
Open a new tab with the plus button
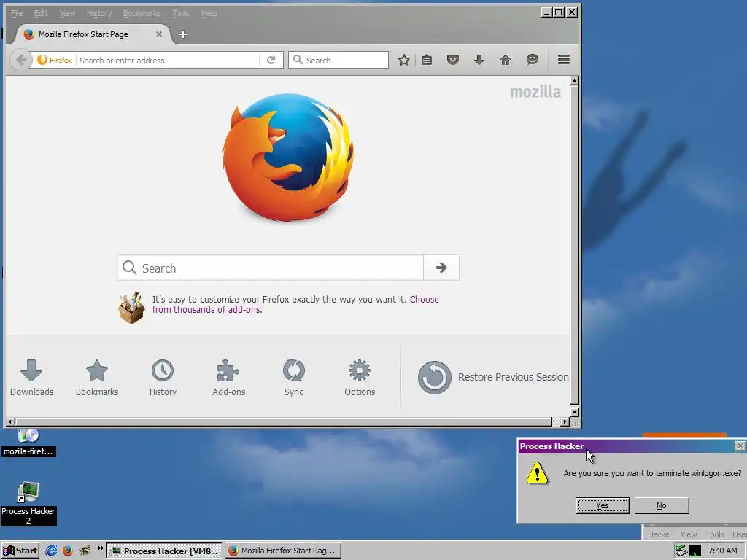pyautogui.click(x=183, y=34)
